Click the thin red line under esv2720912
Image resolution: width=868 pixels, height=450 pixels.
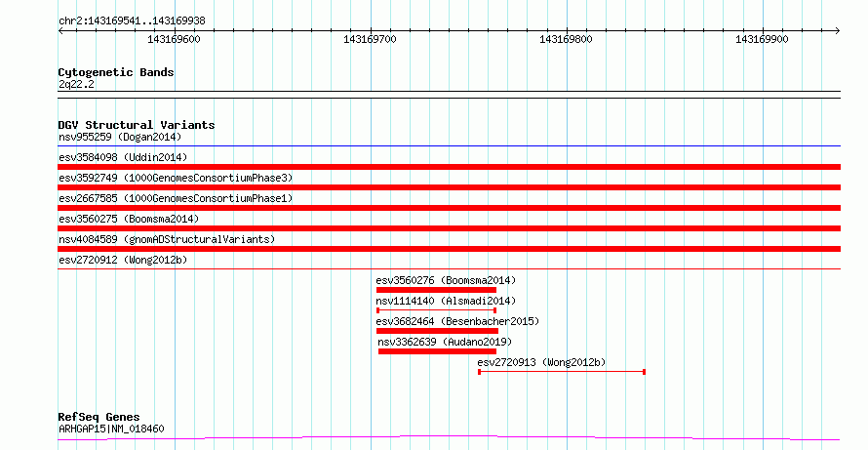click(x=449, y=269)
